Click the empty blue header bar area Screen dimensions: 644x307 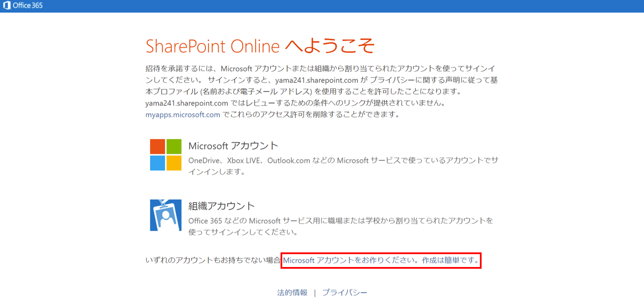point(344,6)
